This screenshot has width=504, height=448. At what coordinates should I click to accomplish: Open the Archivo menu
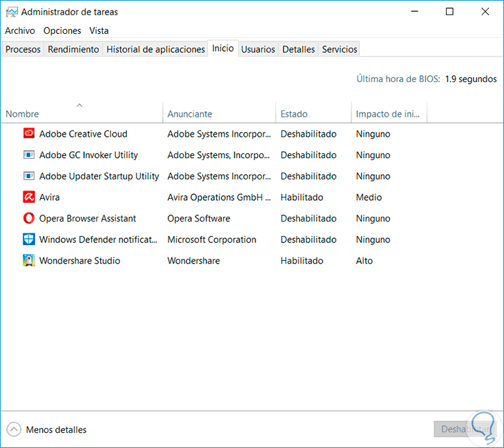coord(20,31)
